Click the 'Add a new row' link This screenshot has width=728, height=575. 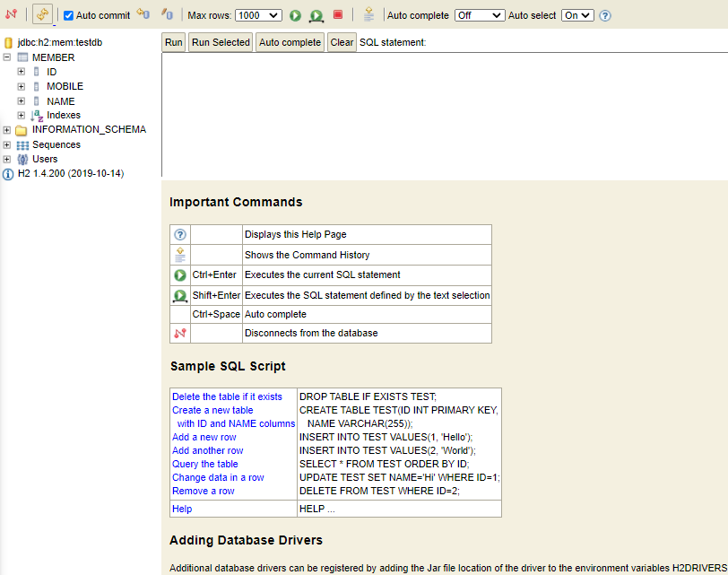click(x=204, y=437)
